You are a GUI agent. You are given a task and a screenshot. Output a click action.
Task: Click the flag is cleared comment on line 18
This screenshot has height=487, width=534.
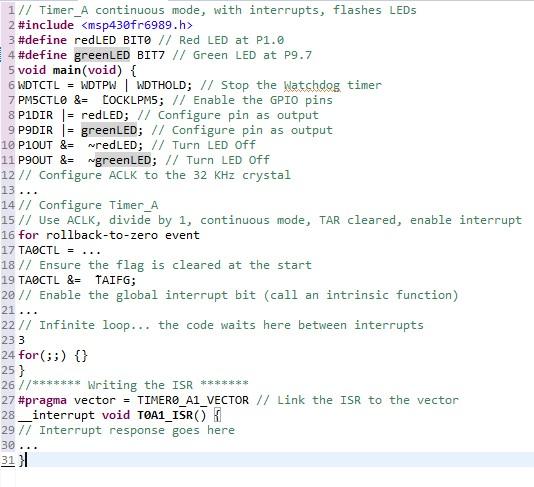pyautogui.click(x=165, y=265)
